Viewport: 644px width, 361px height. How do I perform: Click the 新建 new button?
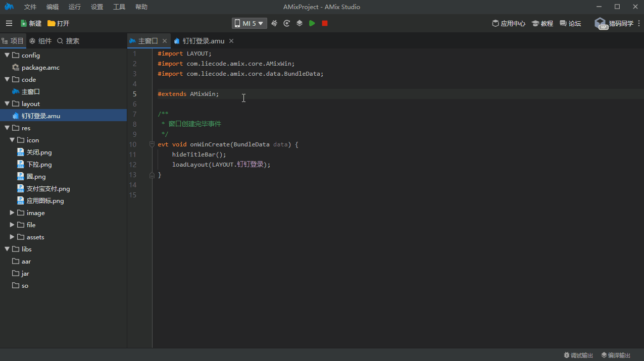pos(31,23)
